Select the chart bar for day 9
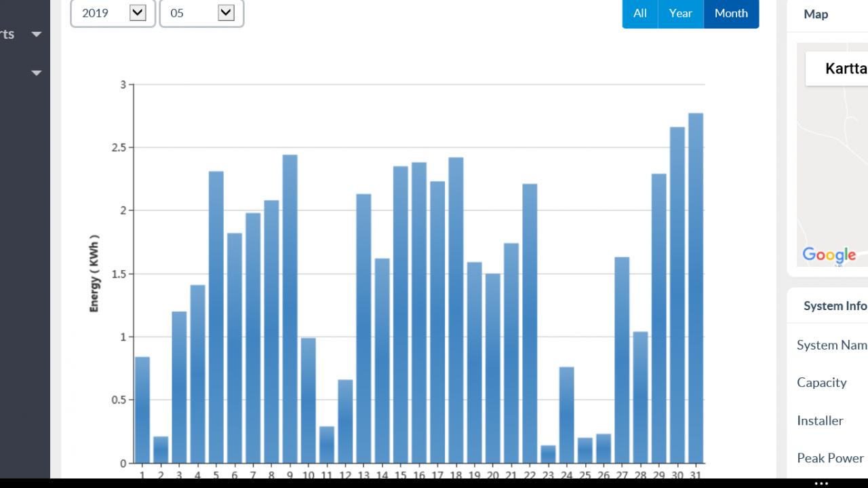This screenshot has width=868, height=488. (290, 309)
